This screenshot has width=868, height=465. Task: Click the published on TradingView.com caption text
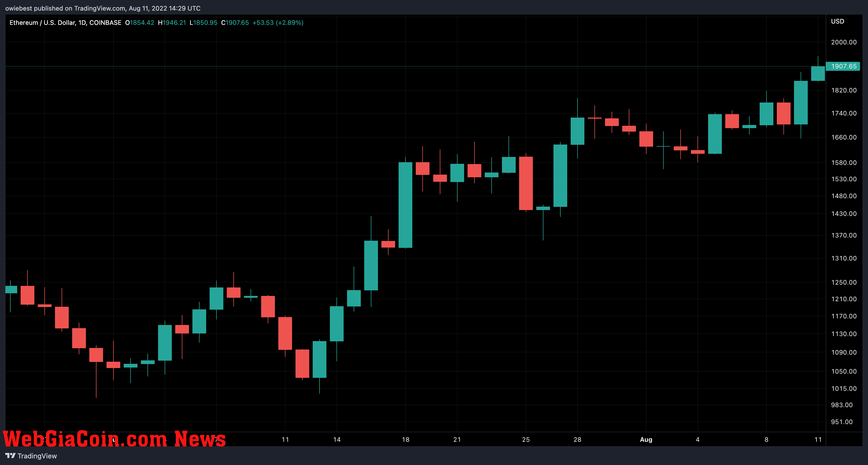(x=103, y=8)
